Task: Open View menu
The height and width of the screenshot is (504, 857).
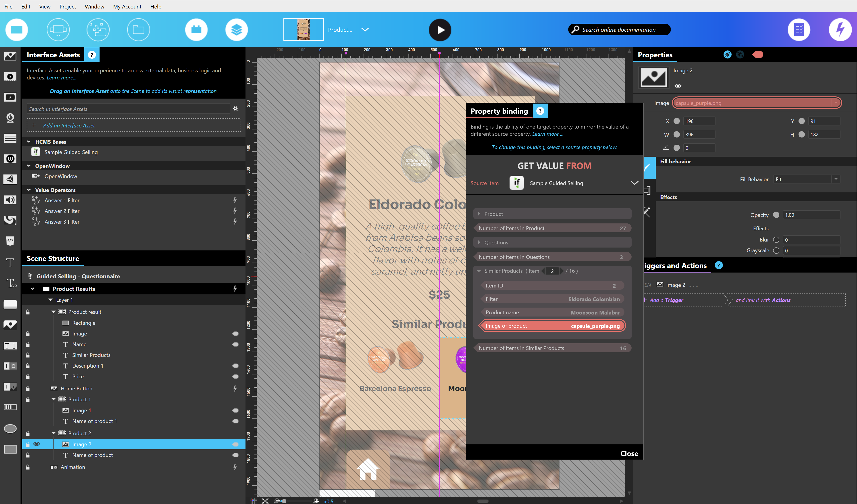Action: [x=45, y=6]
